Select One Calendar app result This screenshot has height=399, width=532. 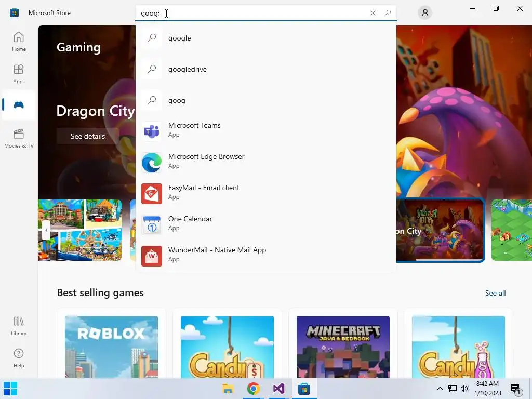265,224
